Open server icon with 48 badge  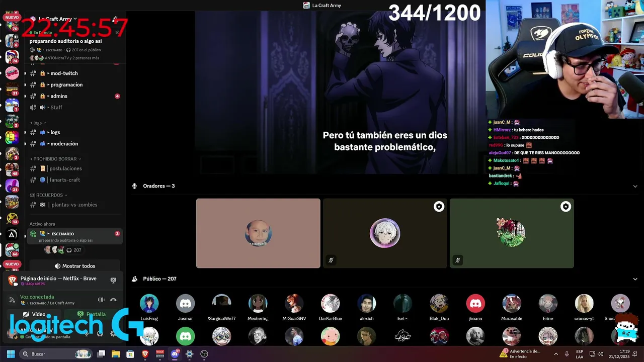coord(12,170)
